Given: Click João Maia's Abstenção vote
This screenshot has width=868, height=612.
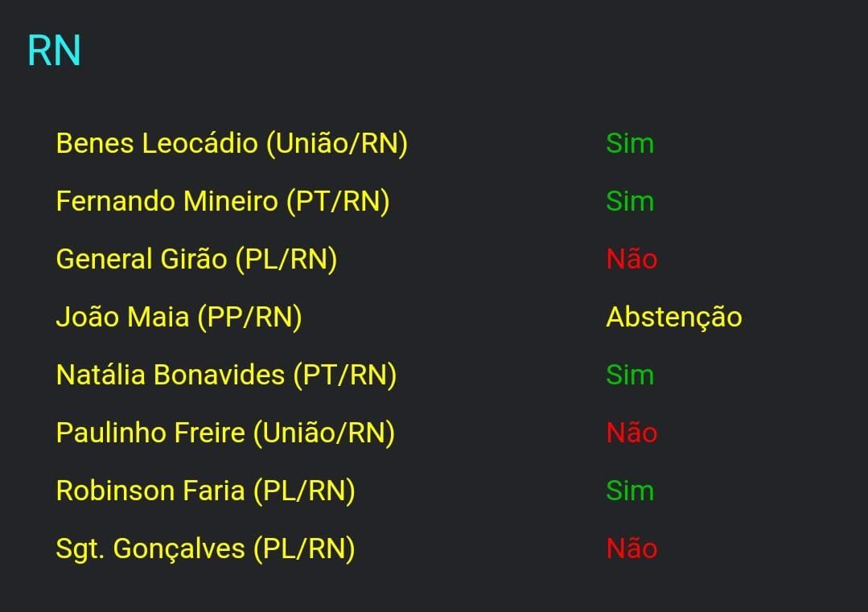Looking at the screenshot, I should (x=673, y=318).
